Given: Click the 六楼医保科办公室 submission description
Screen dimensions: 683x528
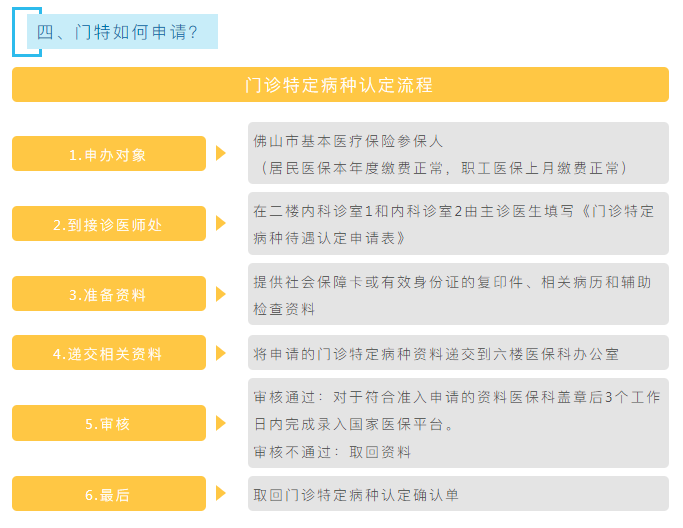Looking at the screenshot, I should tap(458, 353).
